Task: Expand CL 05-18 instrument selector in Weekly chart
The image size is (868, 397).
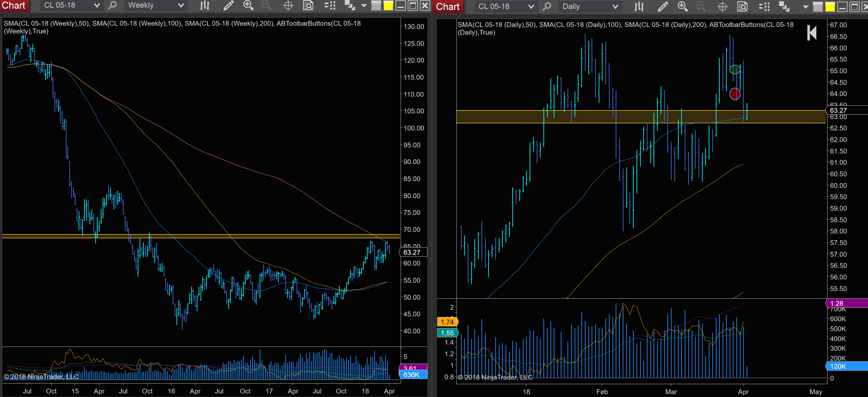Action: click(97, 5)
